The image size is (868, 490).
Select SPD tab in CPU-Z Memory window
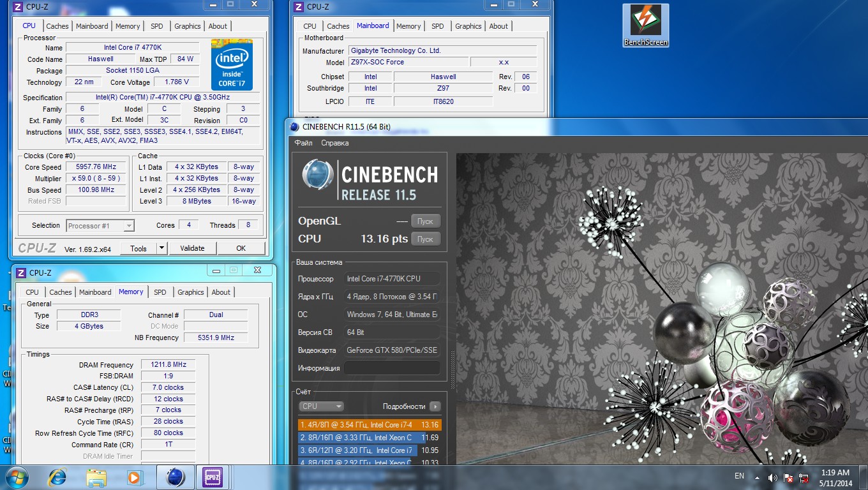tap(160, 292)
